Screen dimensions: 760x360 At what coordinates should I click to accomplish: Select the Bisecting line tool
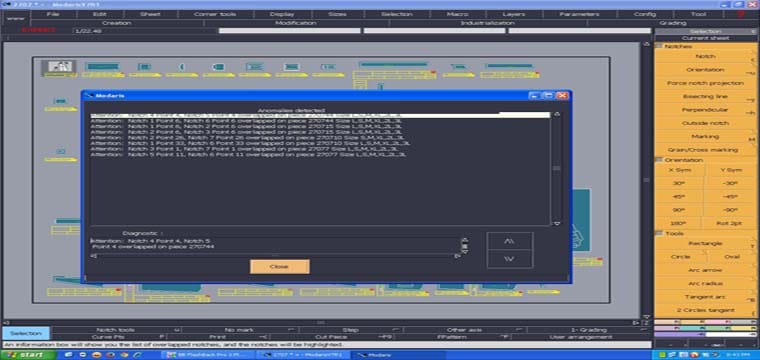pyautogui.click(x=705, y=96)
